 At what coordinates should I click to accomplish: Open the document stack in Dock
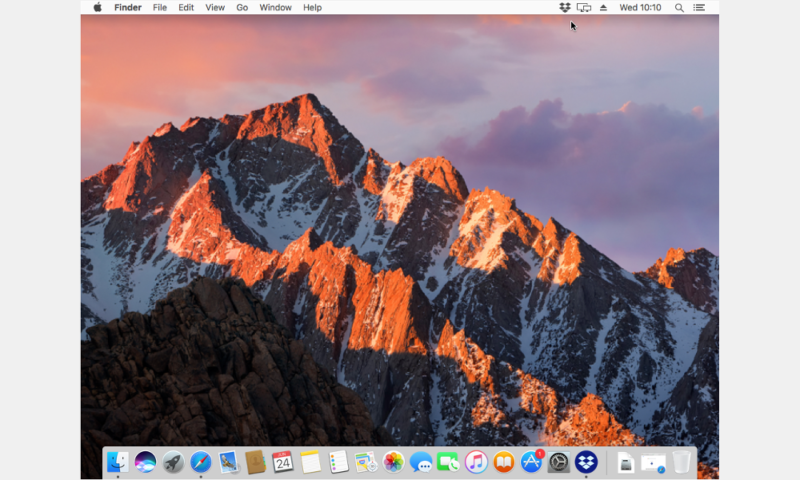click(626, 463)
